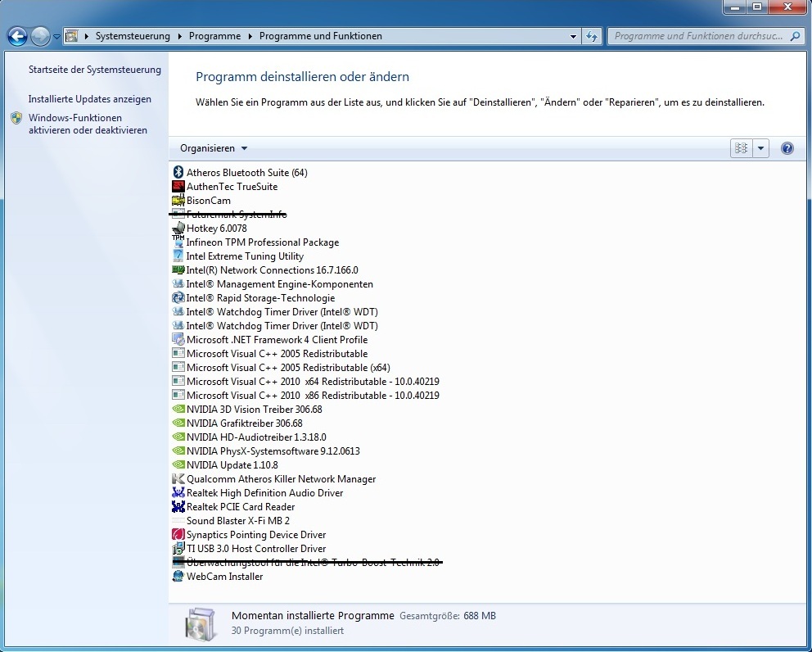Click the Qualcomm Atheros Killer Network icon
The width and height of the screenshot is (812, 652).
tap(178, 478)
